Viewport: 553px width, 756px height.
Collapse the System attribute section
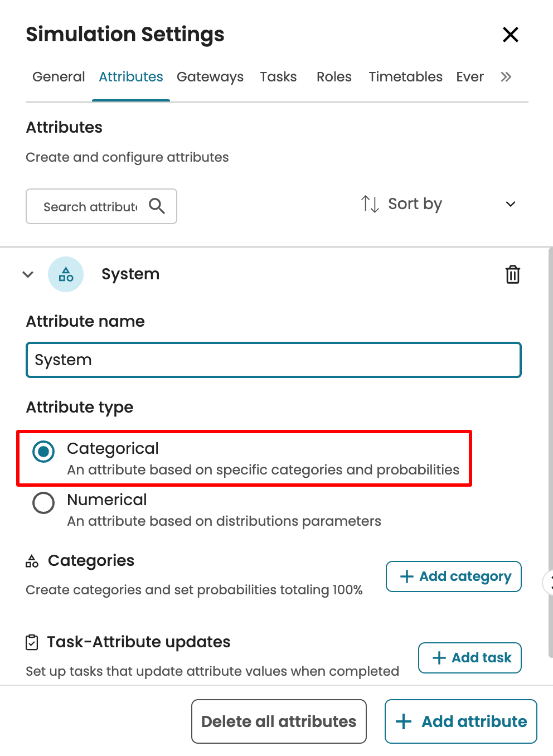click(x=28, y=274)
